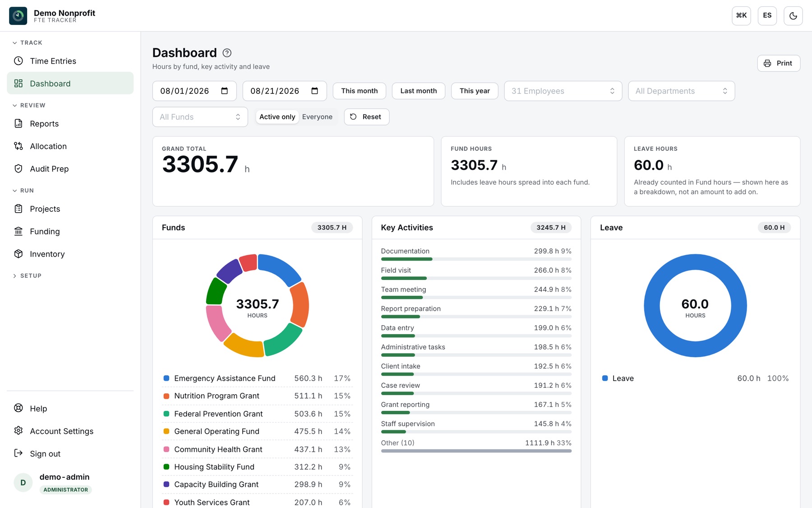Click the Audit Prep shield icon
Image resolution: width=812 pixels, height=508 pixels.
18,169
